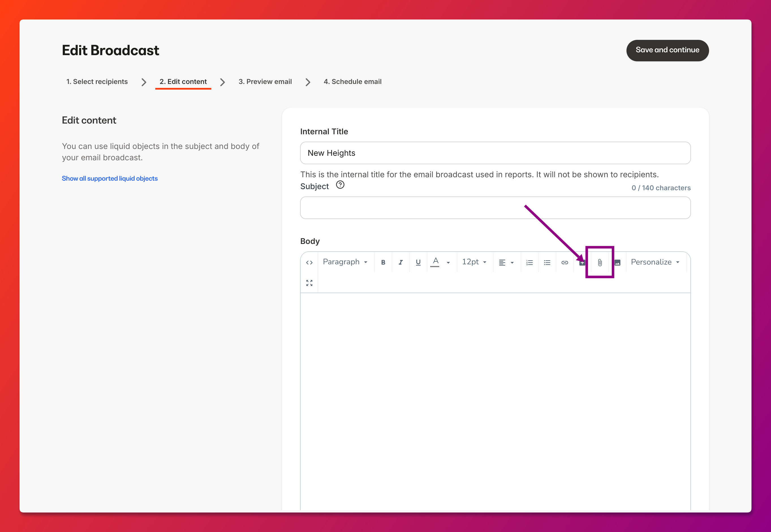Viewport: 771px width, 532px height.
Task: Click the Internal Title field with New Heights
Action: click(495, 153)
